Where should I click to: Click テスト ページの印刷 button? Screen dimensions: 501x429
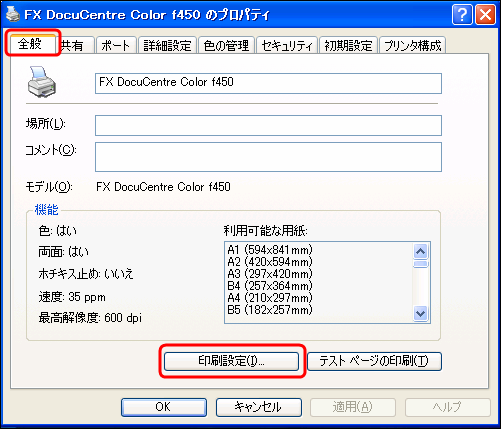click(x=374, y=361)
